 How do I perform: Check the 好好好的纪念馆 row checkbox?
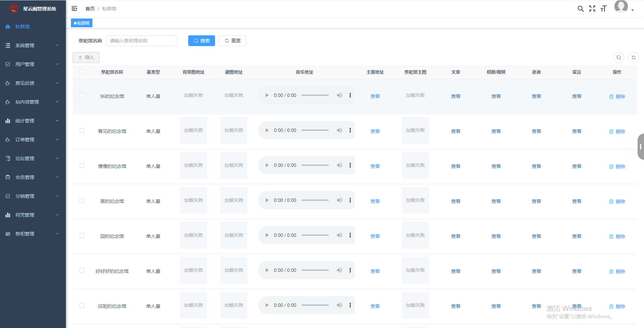(x=82, y=270)
